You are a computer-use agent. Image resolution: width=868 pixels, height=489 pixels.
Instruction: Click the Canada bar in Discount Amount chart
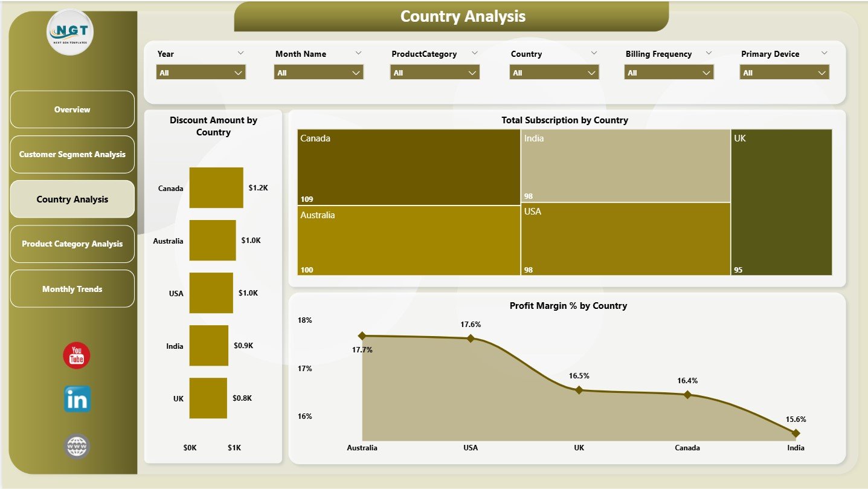point(216,187)
